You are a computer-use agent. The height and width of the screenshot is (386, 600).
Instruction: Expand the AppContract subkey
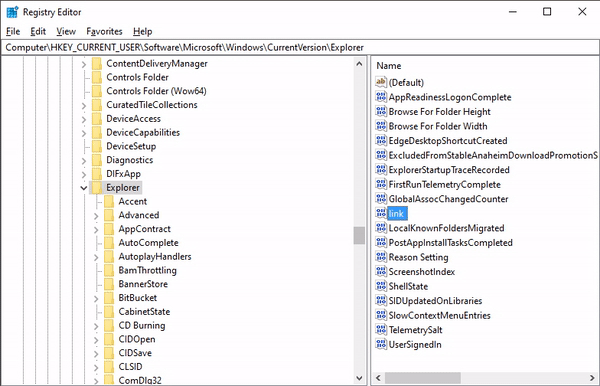[x=96, y=230]
